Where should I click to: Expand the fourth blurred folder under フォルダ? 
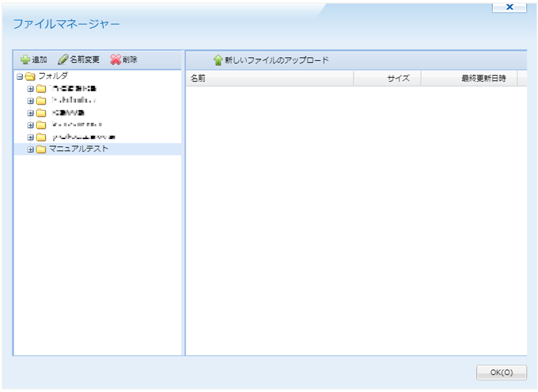click(x=30, y=125)
